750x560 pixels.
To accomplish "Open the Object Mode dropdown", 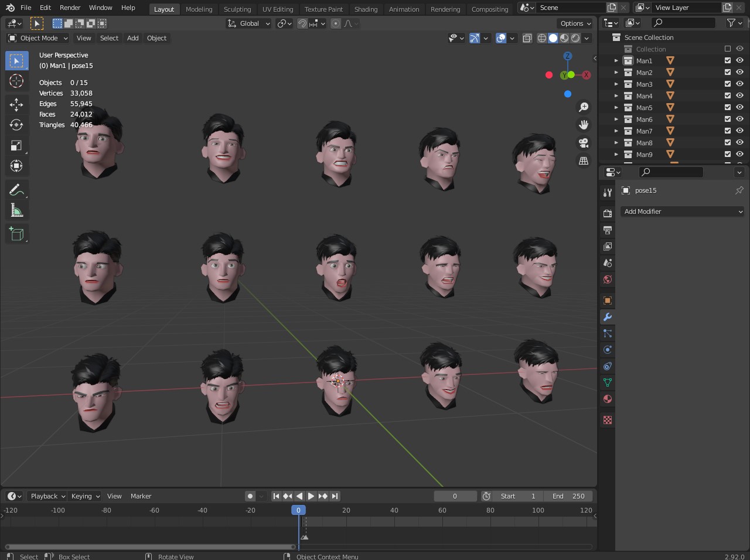I will (38, 38).
